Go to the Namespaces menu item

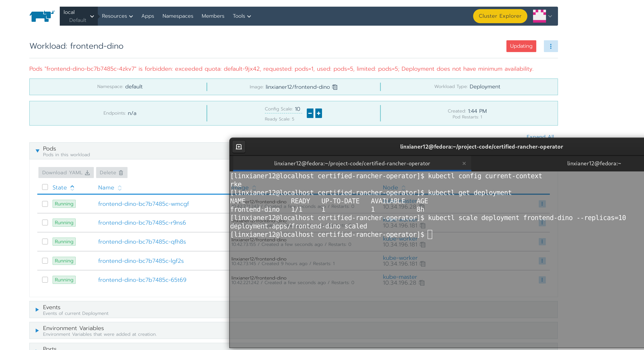click(x=178, y=16)
